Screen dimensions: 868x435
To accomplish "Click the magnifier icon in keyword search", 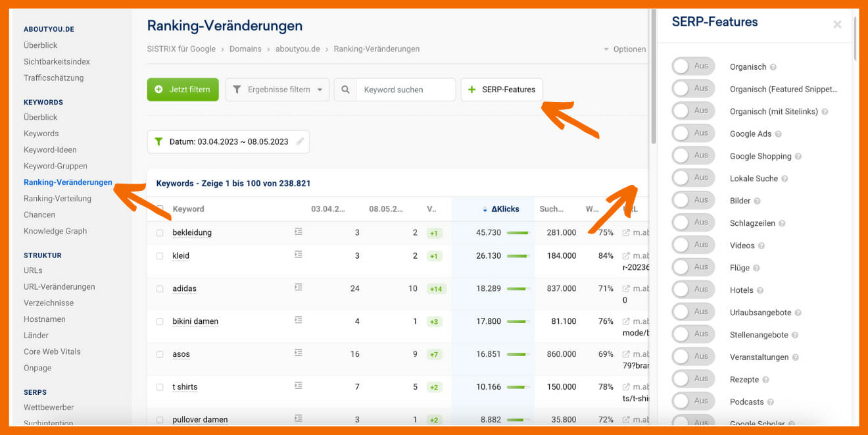I will coord(345,90).
